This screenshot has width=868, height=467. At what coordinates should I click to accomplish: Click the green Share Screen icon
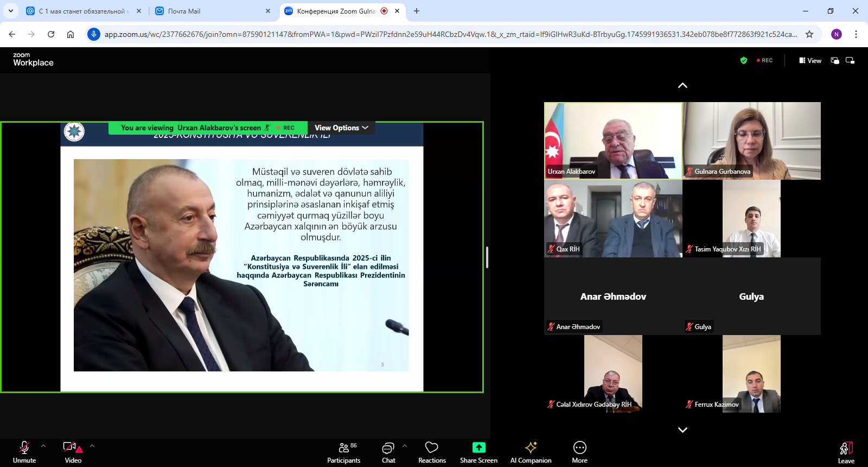[x=478, y=447]
